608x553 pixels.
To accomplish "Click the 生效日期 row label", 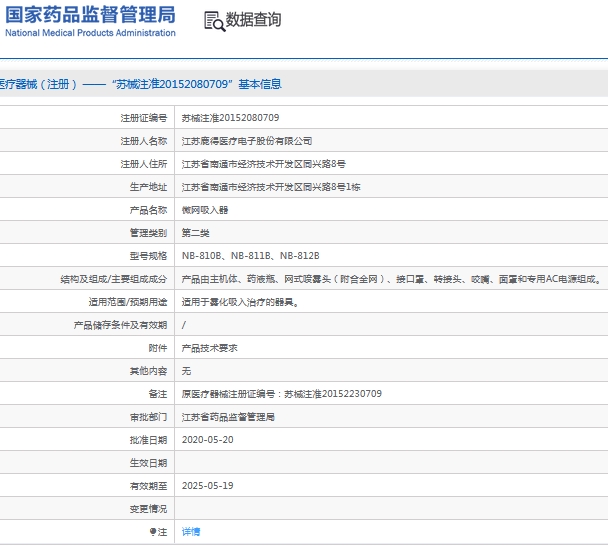I will tap(148, 463).
